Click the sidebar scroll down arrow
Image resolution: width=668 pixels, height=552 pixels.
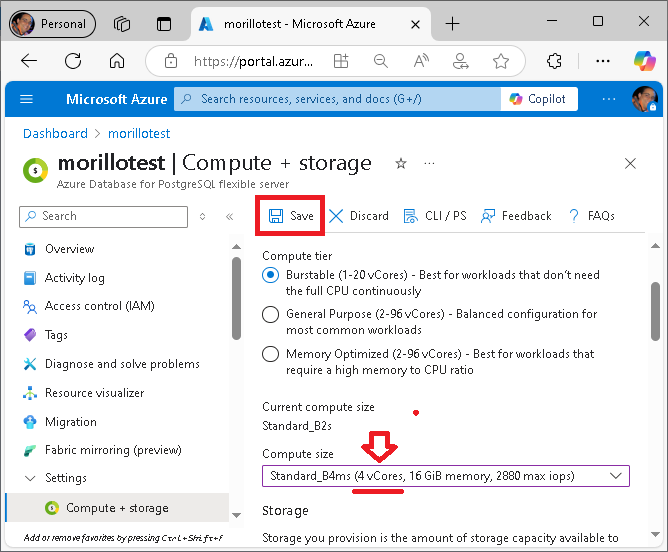tap(236, 515)
